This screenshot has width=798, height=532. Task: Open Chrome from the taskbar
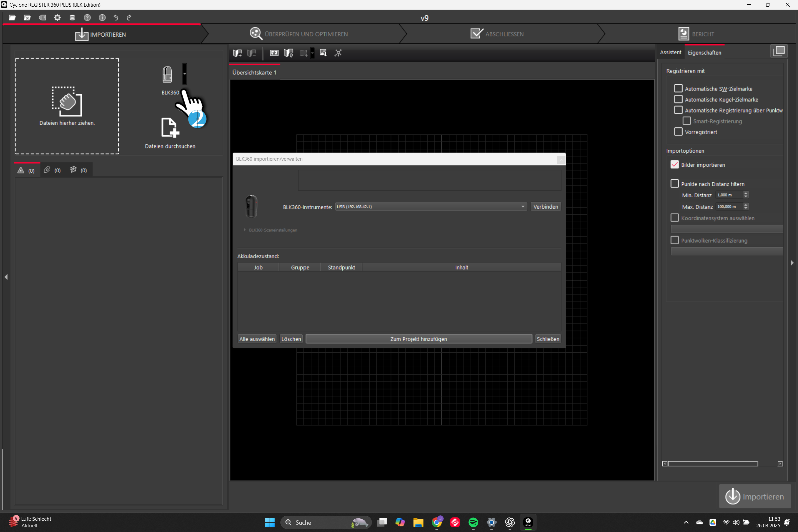click(437, 522)
